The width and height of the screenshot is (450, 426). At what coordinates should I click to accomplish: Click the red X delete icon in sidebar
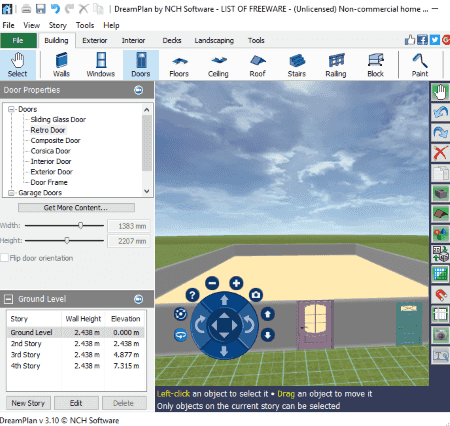pos(440,153)
